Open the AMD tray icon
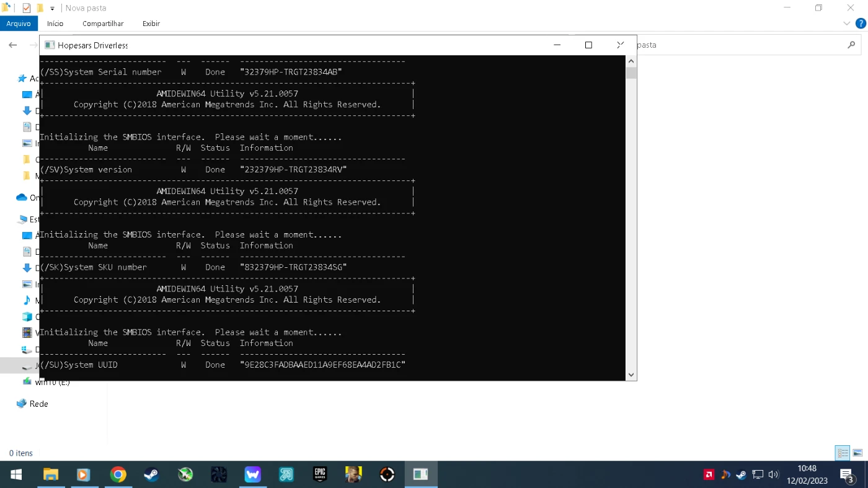 point(709,475)
